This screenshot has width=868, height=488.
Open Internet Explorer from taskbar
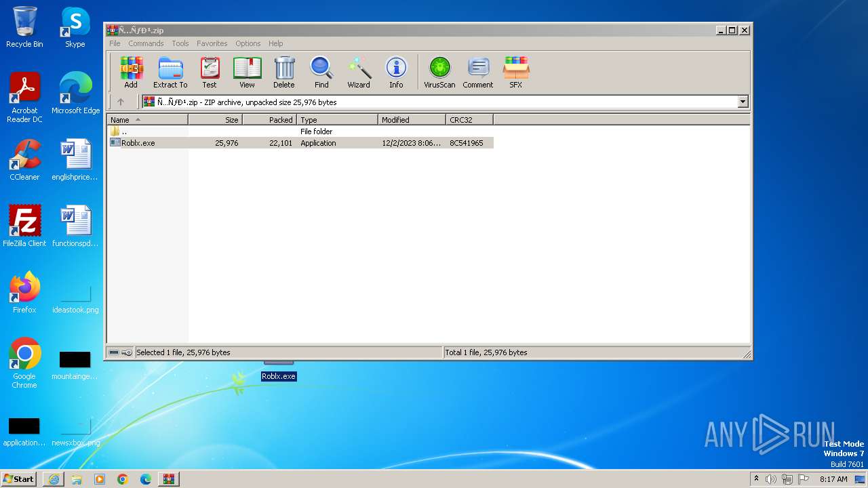coord(54,479)
